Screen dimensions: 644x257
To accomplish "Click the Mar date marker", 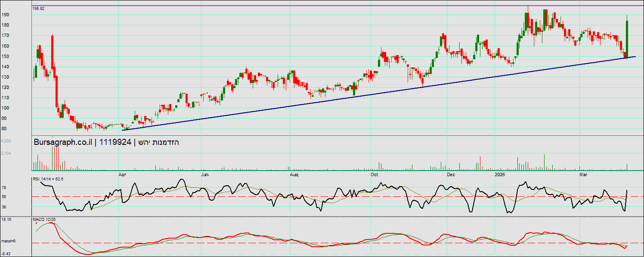I will [x=583, y=175].
